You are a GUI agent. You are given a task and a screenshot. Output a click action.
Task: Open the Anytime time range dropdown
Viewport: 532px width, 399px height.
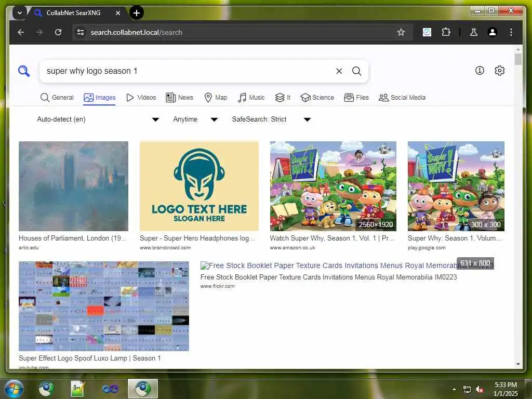click(x=195, y=119)
